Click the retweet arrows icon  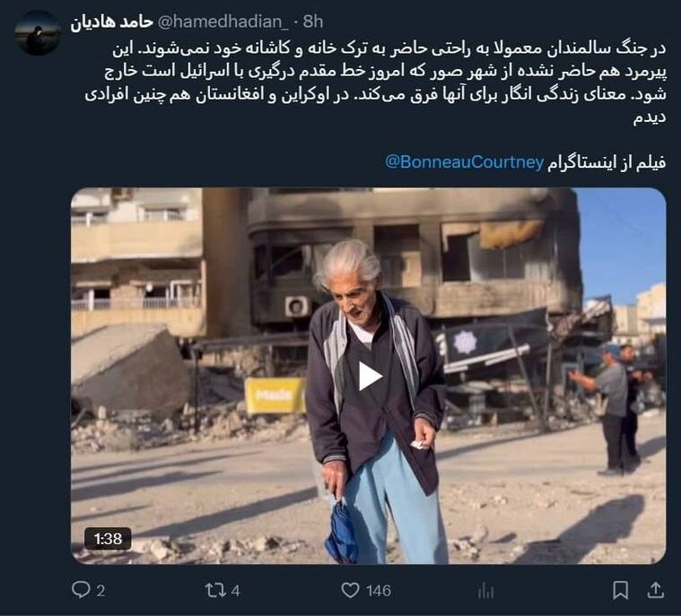(215, 590)
